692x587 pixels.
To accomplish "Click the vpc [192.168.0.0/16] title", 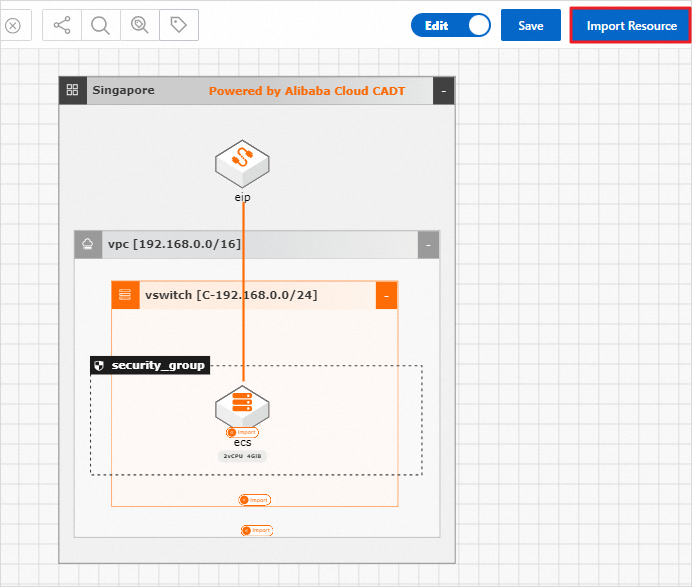I will click(175, 244).
